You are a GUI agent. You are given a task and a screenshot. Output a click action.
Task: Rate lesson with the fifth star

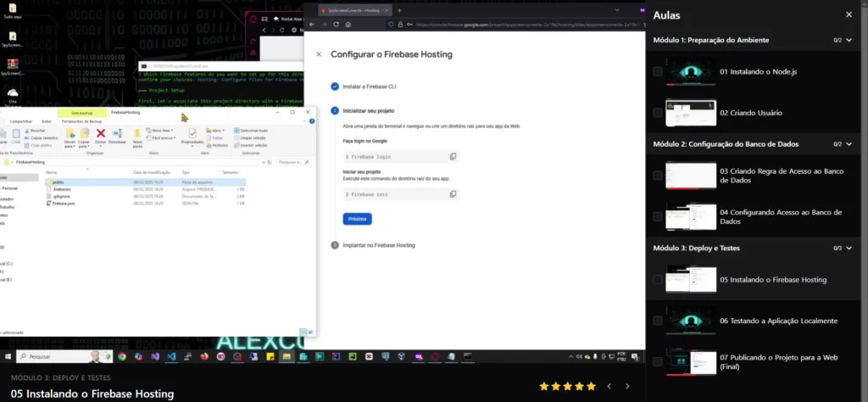point(591,386)
